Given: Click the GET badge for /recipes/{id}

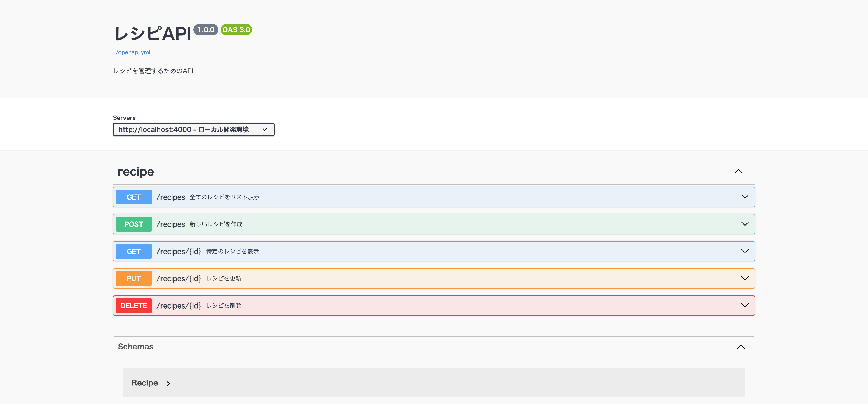Looking at the screenshot, I should (133, 251).
